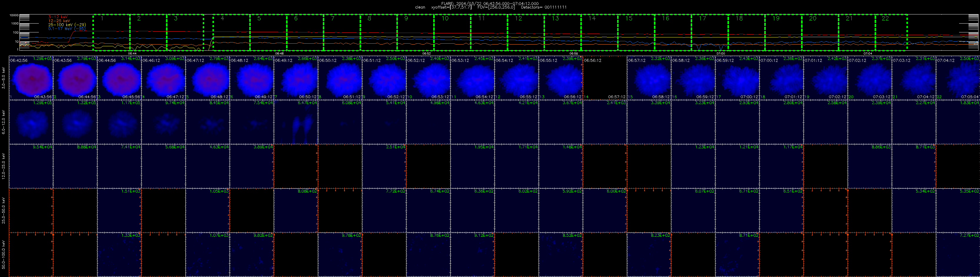Open the 3.0-6.0 keV image starting 06:42:56
The image size is (980, 277).
[x=31, y=78]
